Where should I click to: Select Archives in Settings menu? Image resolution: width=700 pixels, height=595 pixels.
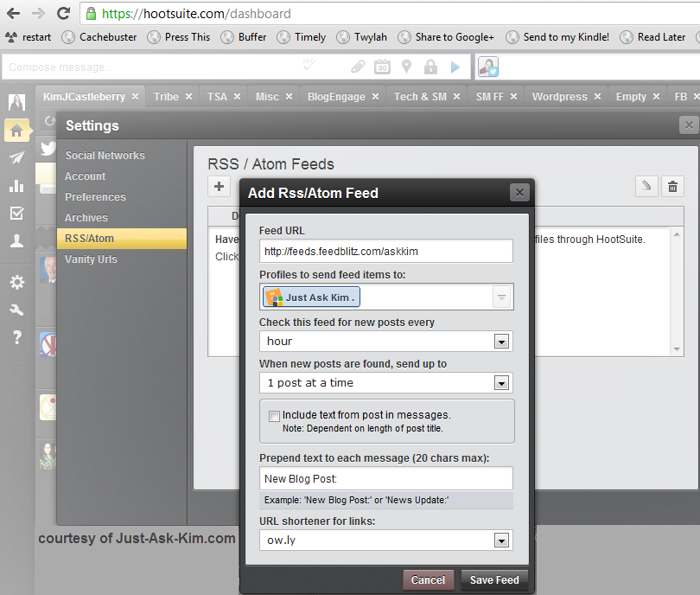[86, 218]
